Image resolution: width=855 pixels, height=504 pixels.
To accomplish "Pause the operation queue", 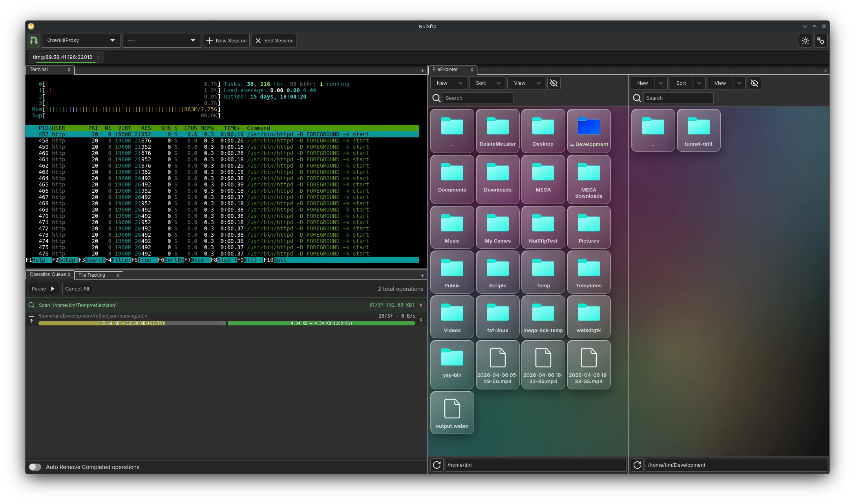I will coord(44,289).
